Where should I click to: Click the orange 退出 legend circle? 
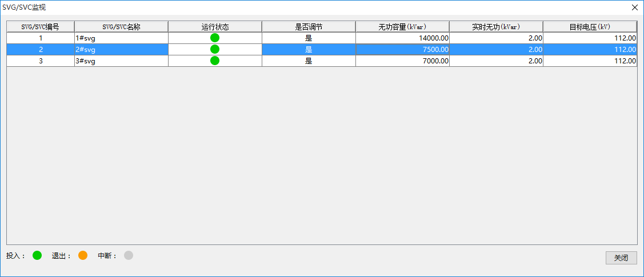pos(83,255)
